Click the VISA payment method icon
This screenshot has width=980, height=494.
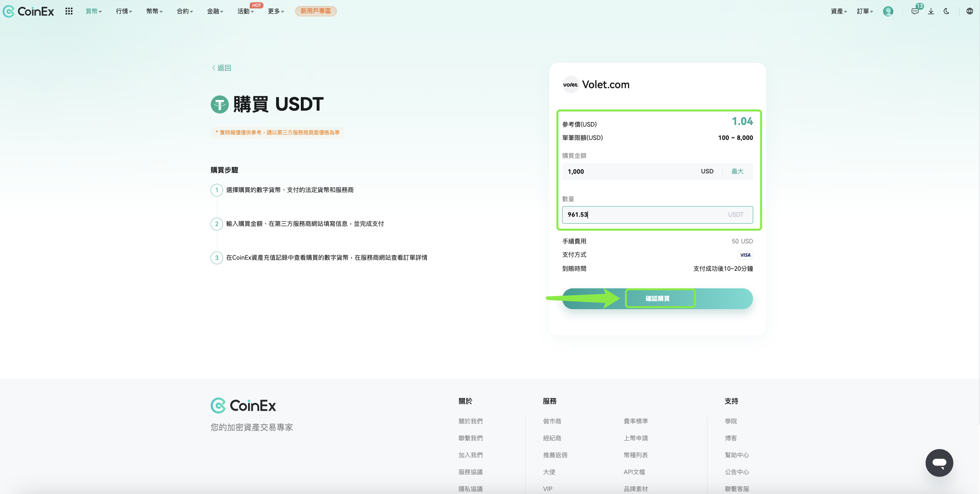coord(745,255)
